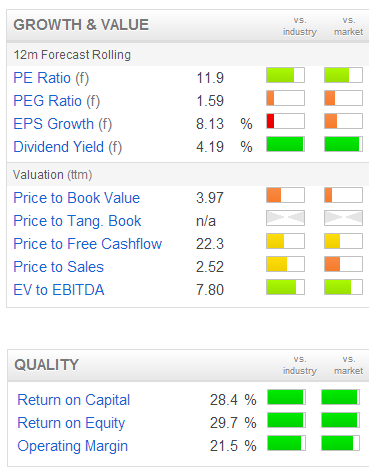Open the Dividend Yield (f) link
This screenshot has height=475, width=369.
68,147
